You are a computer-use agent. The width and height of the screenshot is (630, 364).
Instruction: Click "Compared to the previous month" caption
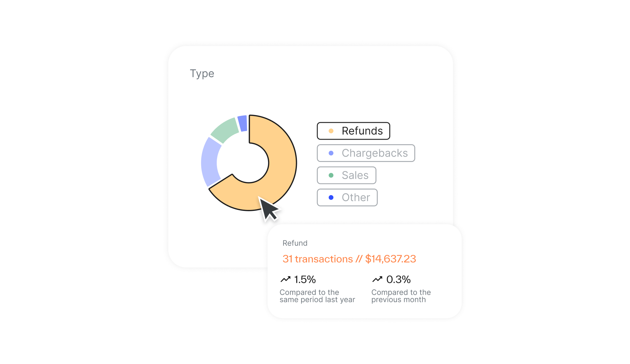click(x=400, y=296)
